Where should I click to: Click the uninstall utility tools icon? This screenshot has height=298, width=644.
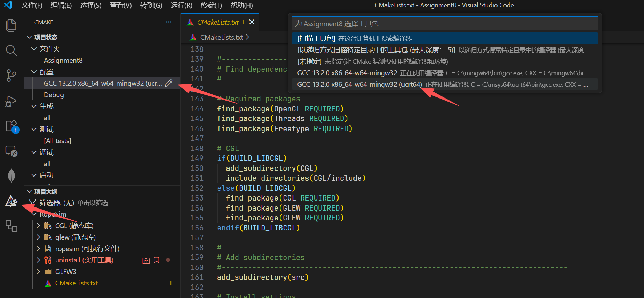tap(48, 260)
